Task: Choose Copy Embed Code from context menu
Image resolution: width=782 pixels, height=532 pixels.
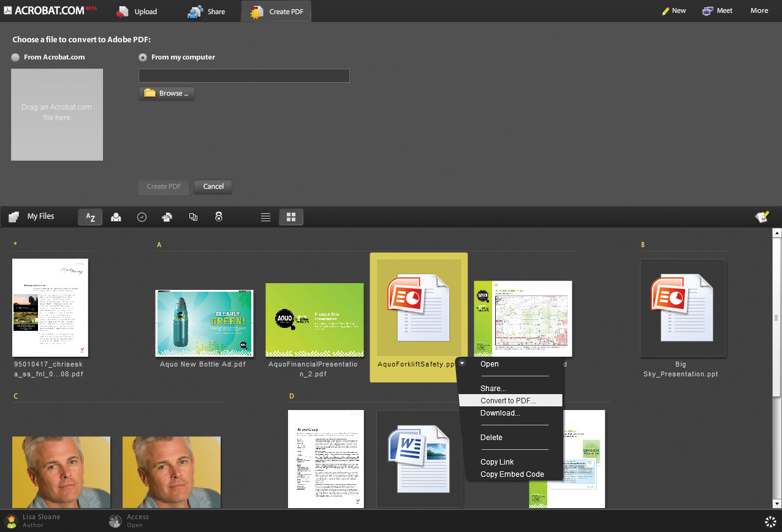Action: 512,474
